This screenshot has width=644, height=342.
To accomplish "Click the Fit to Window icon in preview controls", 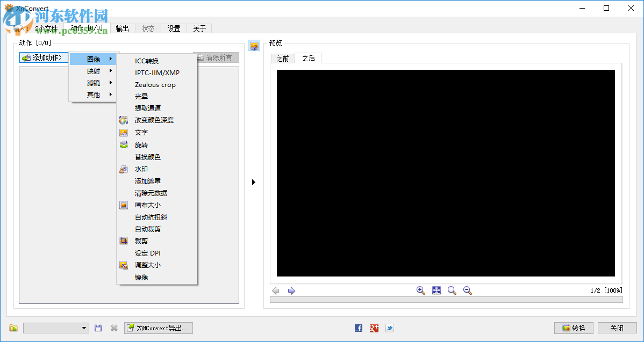I will point(436,290).
